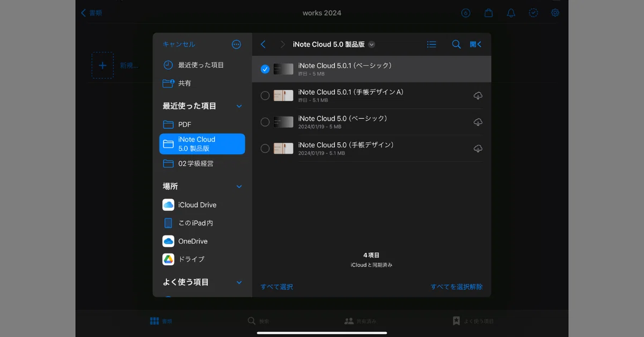
Task: Open the PDF folder in sidebar
Action: coord(202,124)
